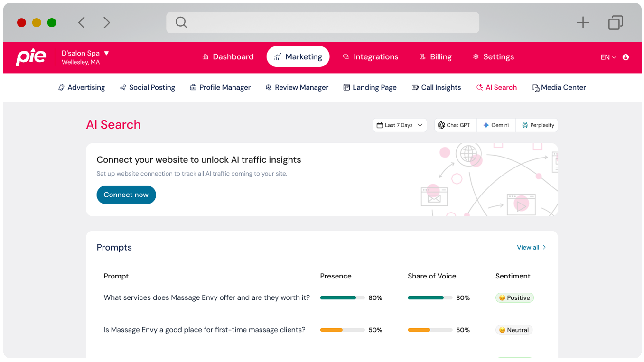The height and width of the screenshot is (362, 644).
Task: Click the 80% Share of Voice bar
Action: pyautogui.click(x=430, y=298)
